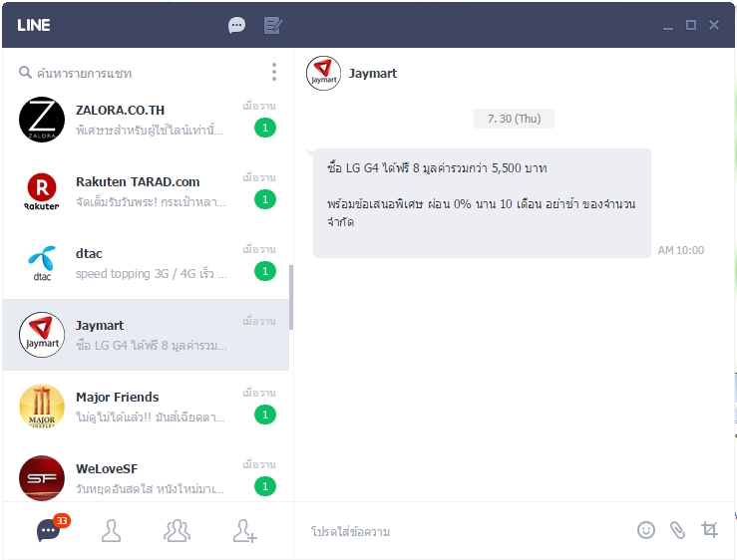Click dtac preview 'speed topping 3G / 4G'
Viewport: 737px width, 560px height.
152,273
